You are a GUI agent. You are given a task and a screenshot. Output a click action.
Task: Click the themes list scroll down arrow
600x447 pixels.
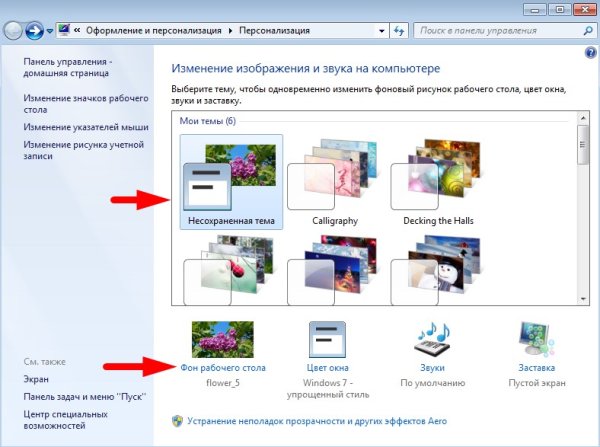tap(583, 299)
